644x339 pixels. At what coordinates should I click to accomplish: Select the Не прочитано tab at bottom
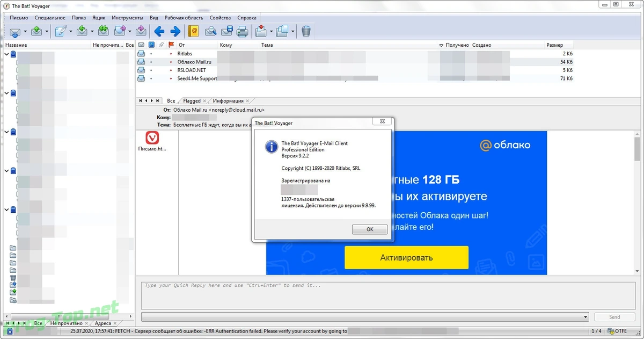[67, 323]
